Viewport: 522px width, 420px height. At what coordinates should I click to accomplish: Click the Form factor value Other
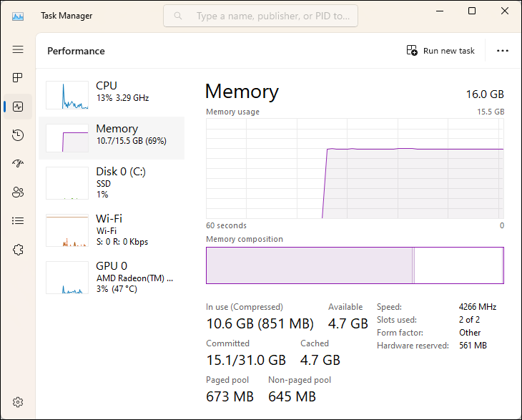tap(470, 333)
